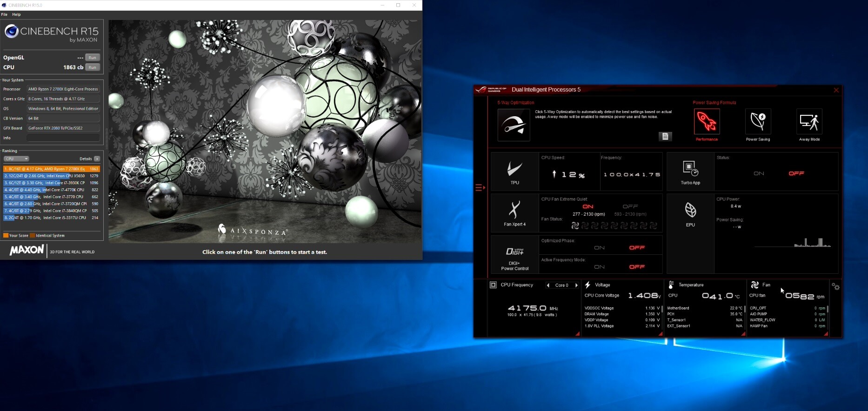Open the Help menu in Cinebench
The height and width of the screenshot is (411, 868).
tap(16, 14)
